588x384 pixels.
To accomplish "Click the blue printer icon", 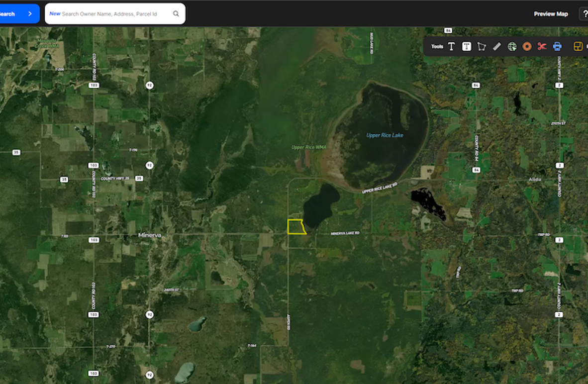I will (557, 47).
